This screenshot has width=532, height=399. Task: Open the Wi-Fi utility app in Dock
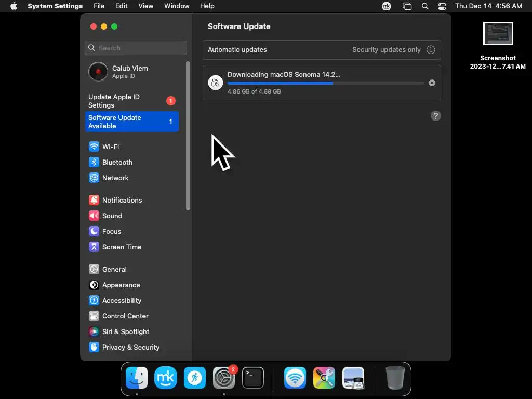[295, 378]
